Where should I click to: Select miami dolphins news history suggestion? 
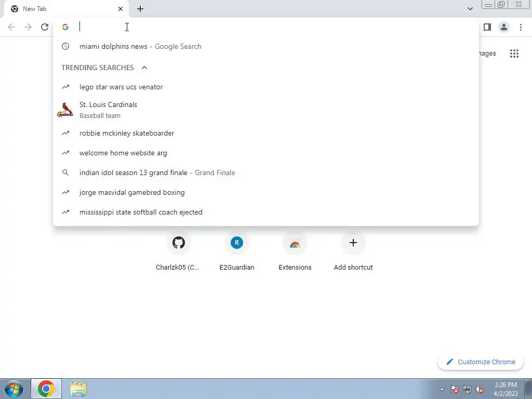click(x=266, y=46)
